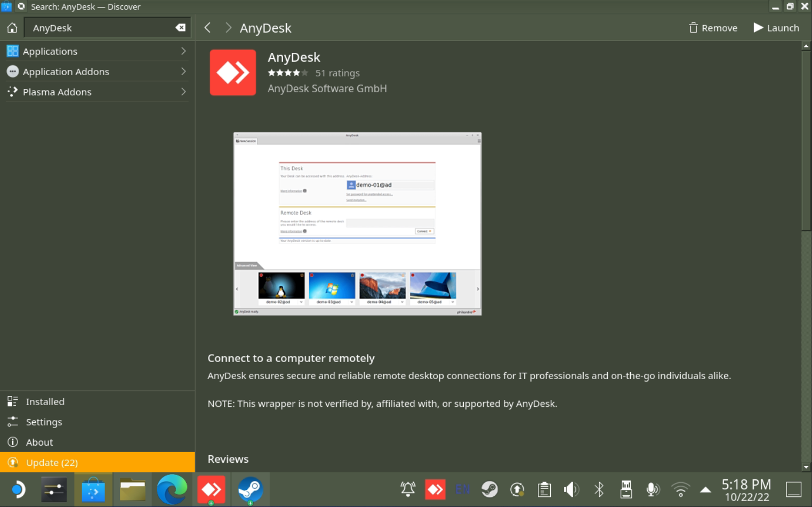Image resolution: width=812 pixels, height=507 pixels.
Task: Open the About page
Action: 98,442
